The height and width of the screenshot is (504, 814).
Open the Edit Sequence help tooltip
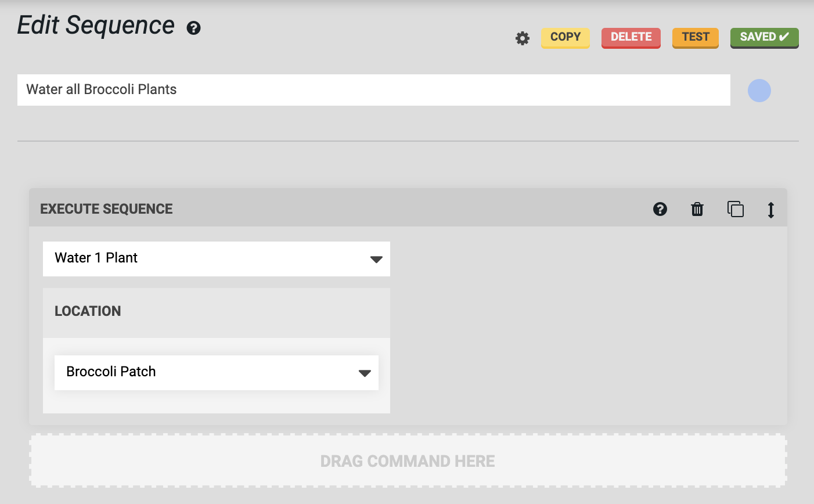[x=194, y=27]
